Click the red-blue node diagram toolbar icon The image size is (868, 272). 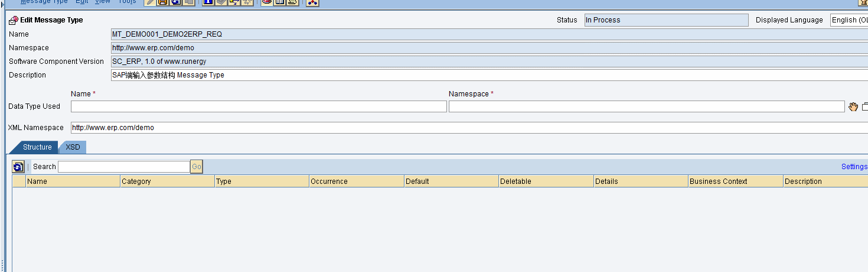click(x=312, y=2)
